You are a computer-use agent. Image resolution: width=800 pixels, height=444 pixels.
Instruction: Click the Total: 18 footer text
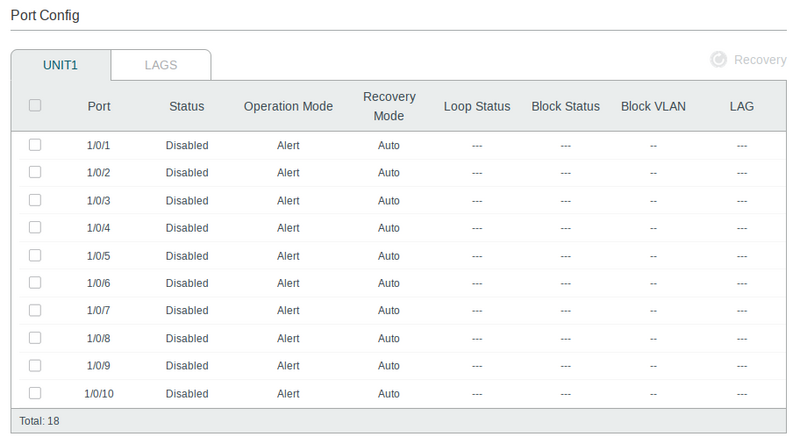point(39,421)
